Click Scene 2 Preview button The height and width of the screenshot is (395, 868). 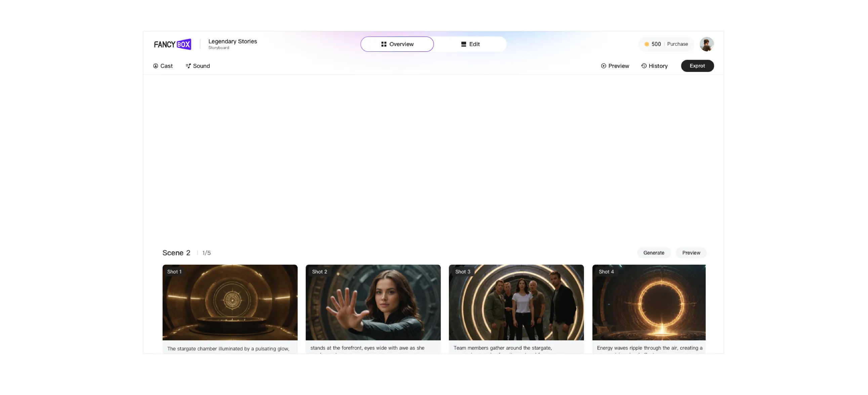pos(691,253)
